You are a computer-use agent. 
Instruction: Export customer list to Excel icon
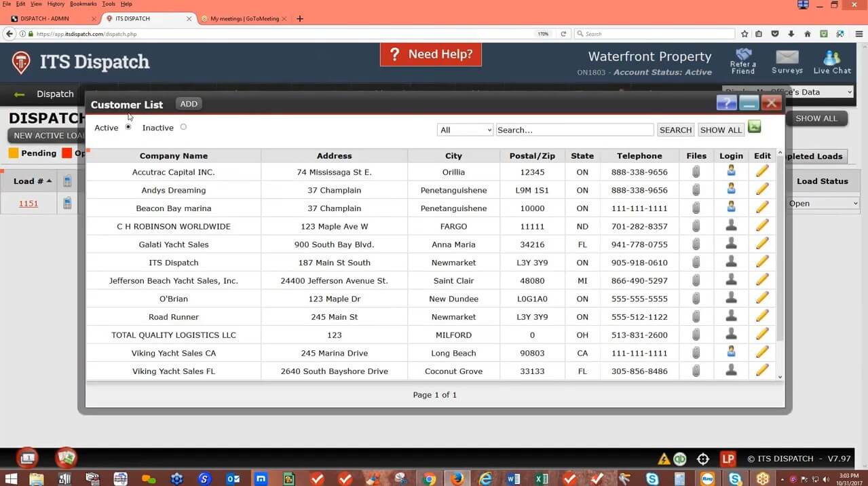pos(754,126)
